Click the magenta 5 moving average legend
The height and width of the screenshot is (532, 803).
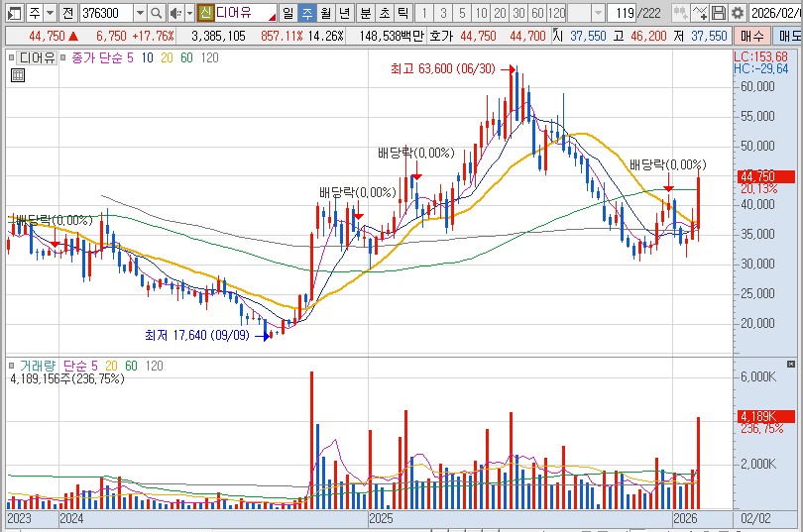pos(130,57)
